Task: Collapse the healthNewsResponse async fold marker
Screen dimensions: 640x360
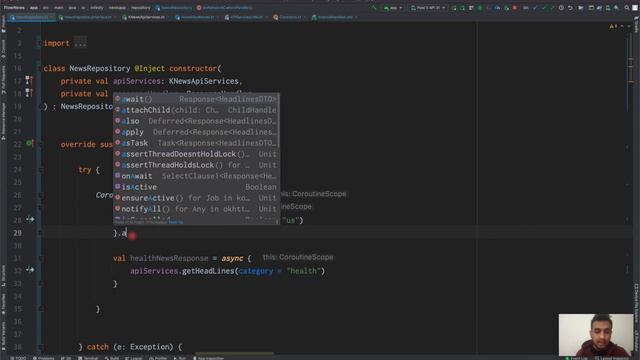Action: (x=40, y=258)
